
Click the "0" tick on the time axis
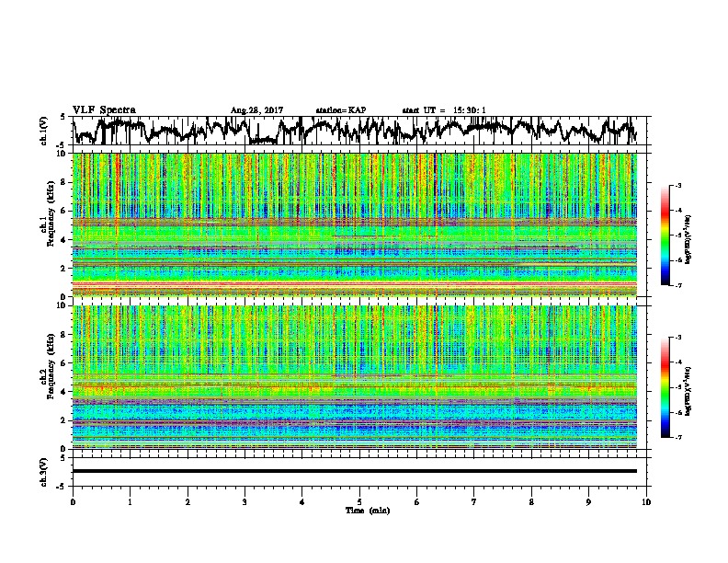pyautogui.click(x=73, y=502)
